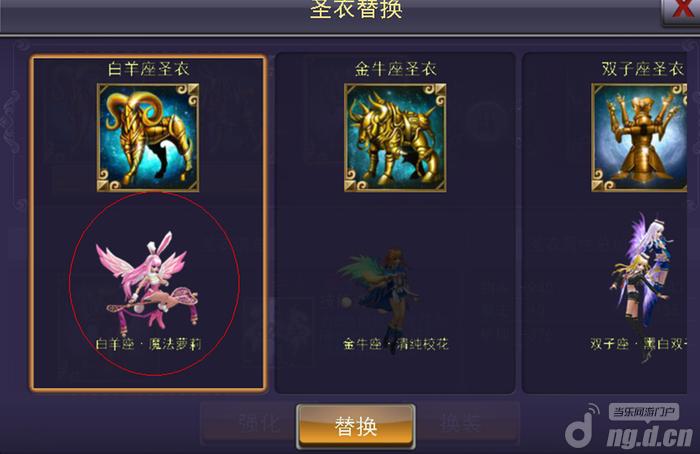
Task: Select the 白羊座圣衣 card title
Action: click(148, 69)
